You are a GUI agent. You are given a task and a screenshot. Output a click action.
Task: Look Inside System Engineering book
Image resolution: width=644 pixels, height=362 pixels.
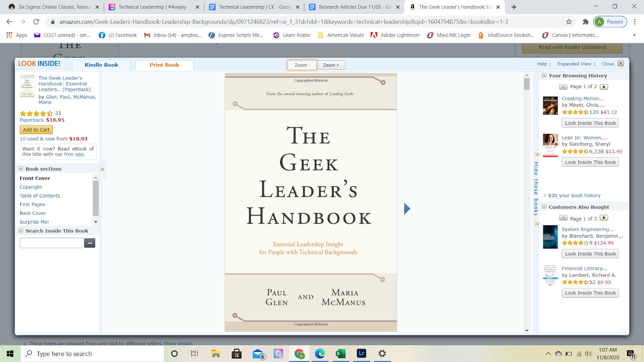pos(590,254)
